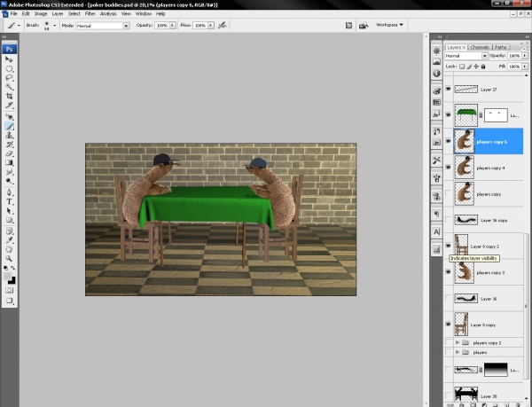Open the Swatches panel icon
The width and height of the screenshot is (532, 407).
pyautogui.click(x=436, y=103)
